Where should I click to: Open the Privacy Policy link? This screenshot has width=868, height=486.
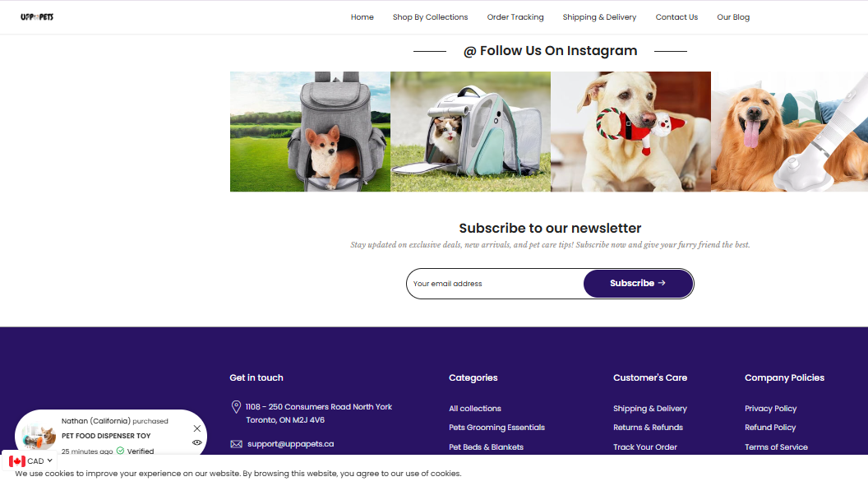coord(770,409)
